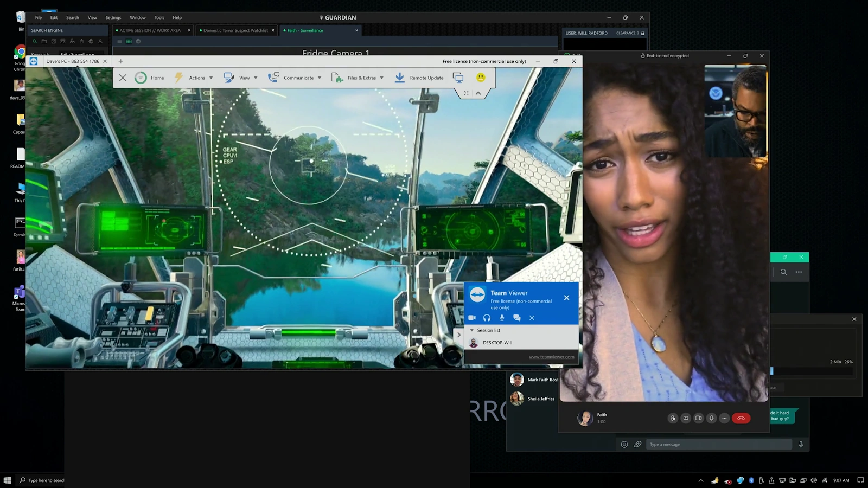Select Sheila Jeffries contact
868x488 pixels.
[x=533, y=399]
